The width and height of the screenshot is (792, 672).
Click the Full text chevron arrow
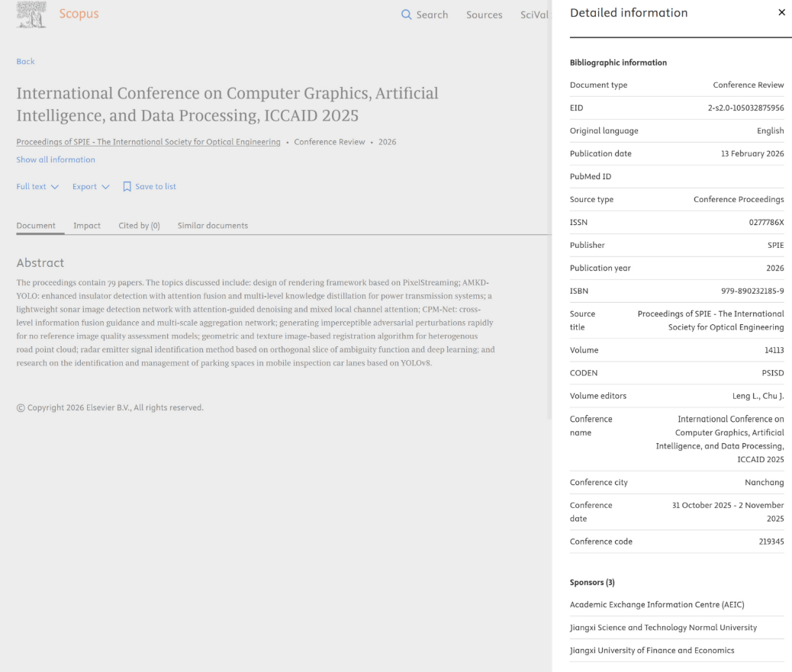pyautogui.click(x=55, y=187)
